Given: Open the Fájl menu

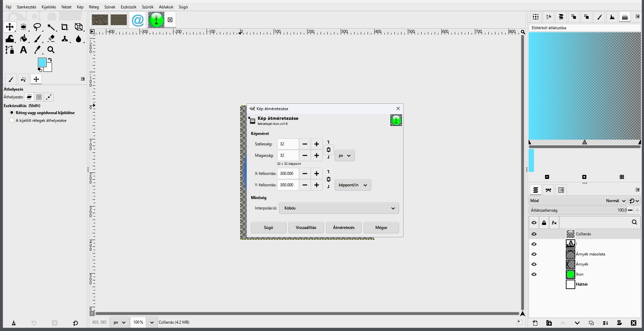Looking at the screenshot, I should [x=8, y=7].
